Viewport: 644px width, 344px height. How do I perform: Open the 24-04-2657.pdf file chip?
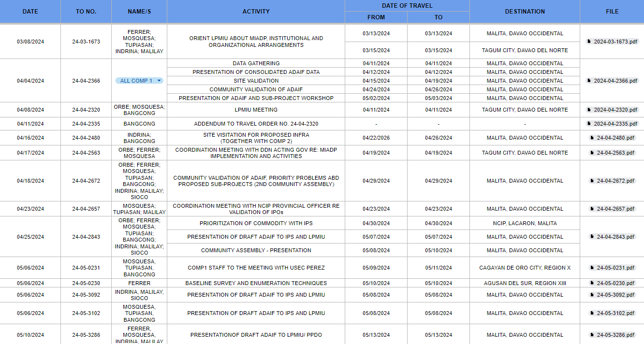tap(612, 209)
